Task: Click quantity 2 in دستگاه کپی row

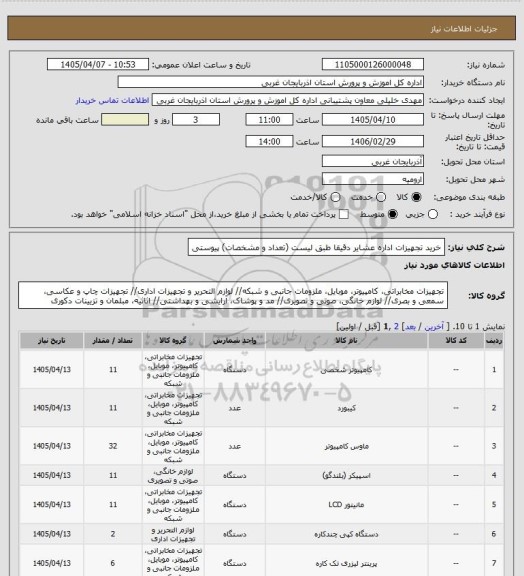Action: tap(112, 534)
